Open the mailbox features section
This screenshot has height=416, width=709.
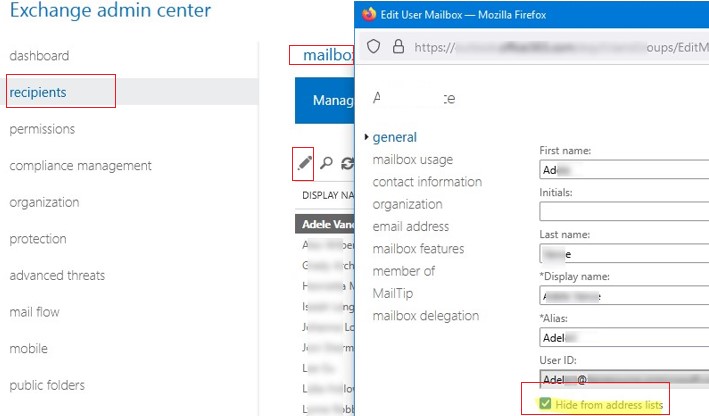pos(418,249)
